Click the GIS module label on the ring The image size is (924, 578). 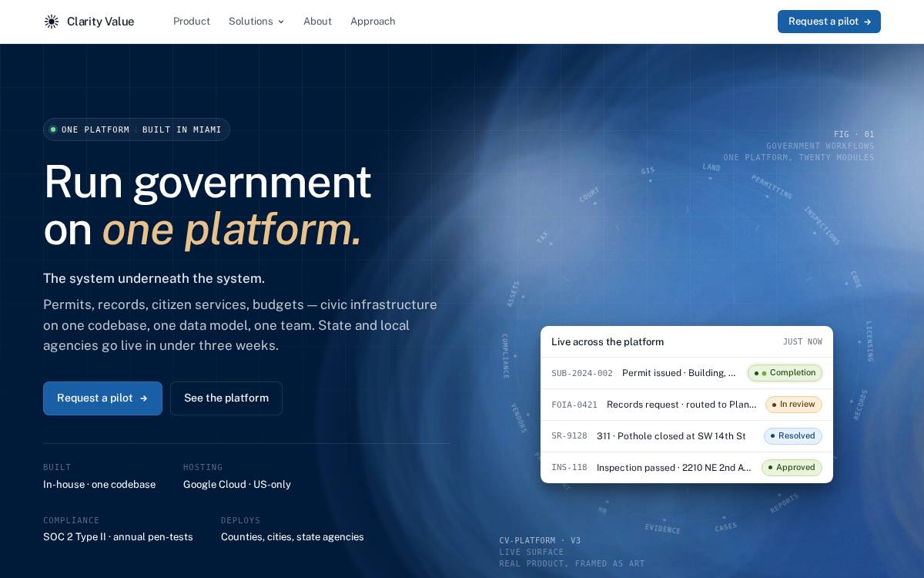click(648, 171)
